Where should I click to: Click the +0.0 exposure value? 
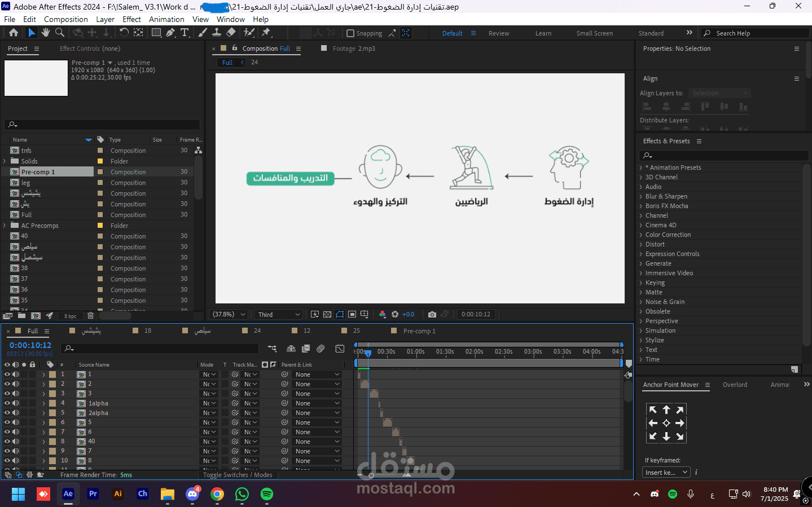pos(408,314)
